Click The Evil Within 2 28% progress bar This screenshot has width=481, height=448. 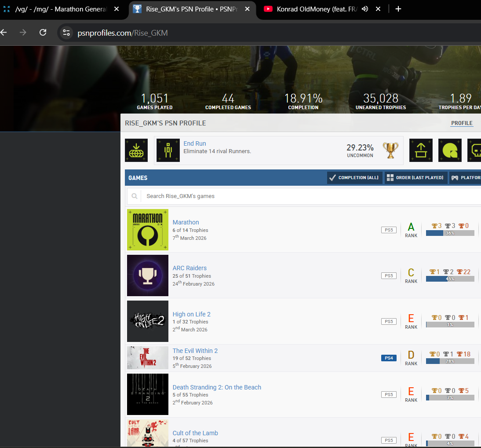pos(450,361)
